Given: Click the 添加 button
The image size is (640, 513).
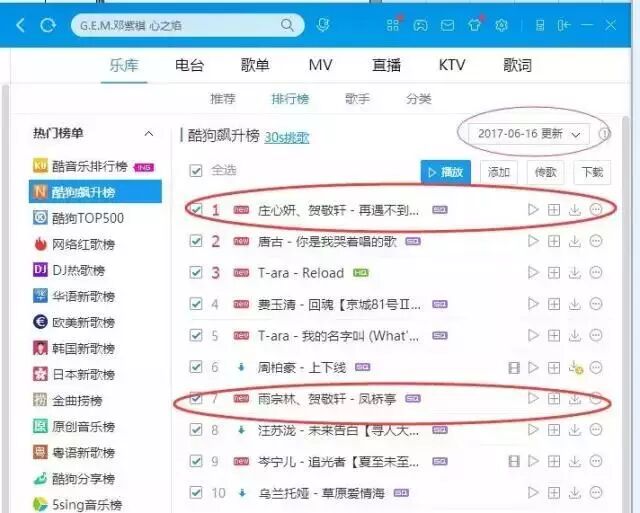Looking at the screenshot, I should click(x=499, y=172).
